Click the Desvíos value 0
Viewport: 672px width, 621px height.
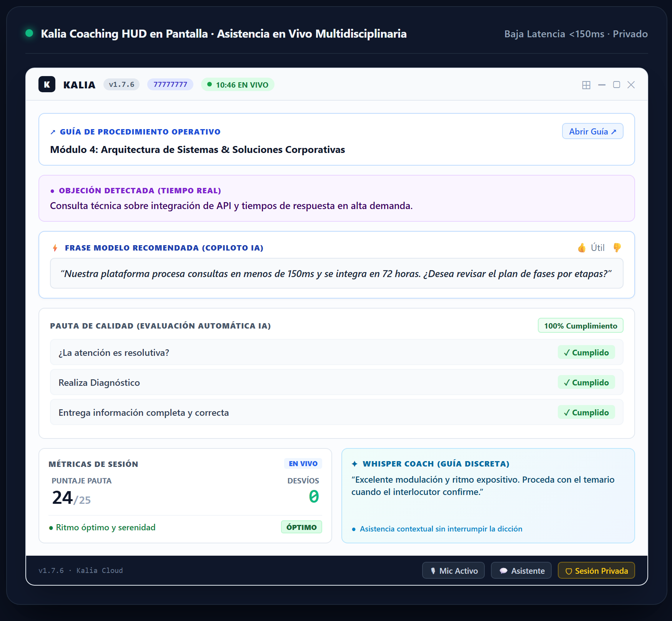tap(314, 496)
